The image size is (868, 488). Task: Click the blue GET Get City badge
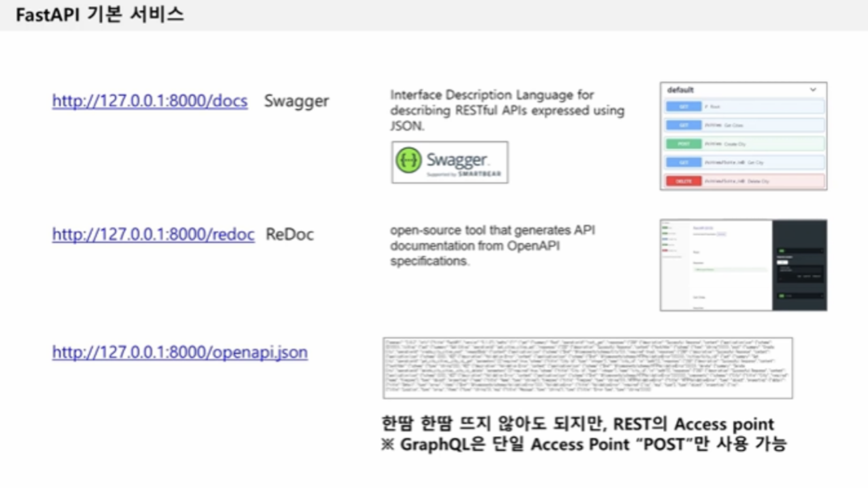684,163
